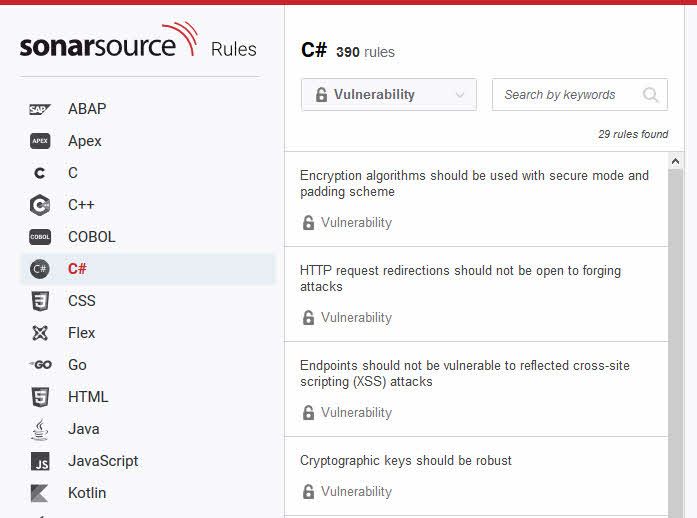The width and height of the screenshot is (697, 518).
Task: Open the Vulnerability rule type dropdown
Action: 389,94
